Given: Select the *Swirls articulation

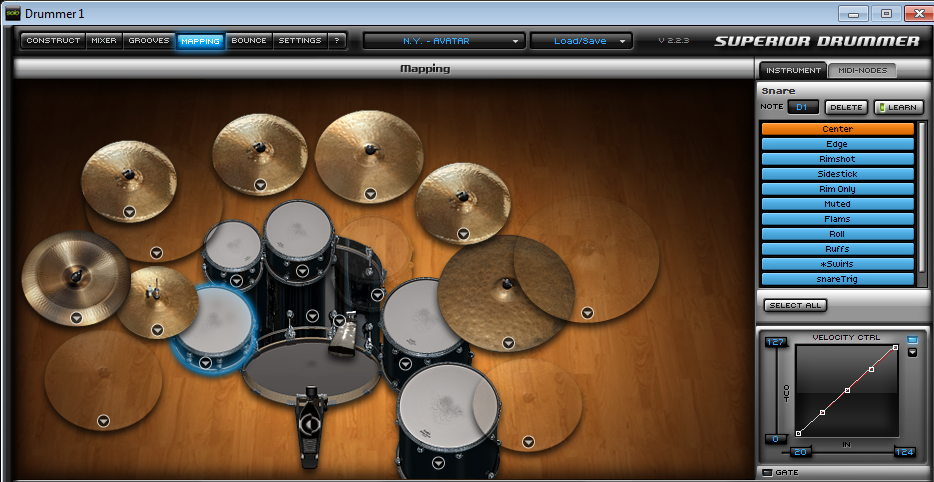Looking at the screenshot, I should click(x=838, y=264).
